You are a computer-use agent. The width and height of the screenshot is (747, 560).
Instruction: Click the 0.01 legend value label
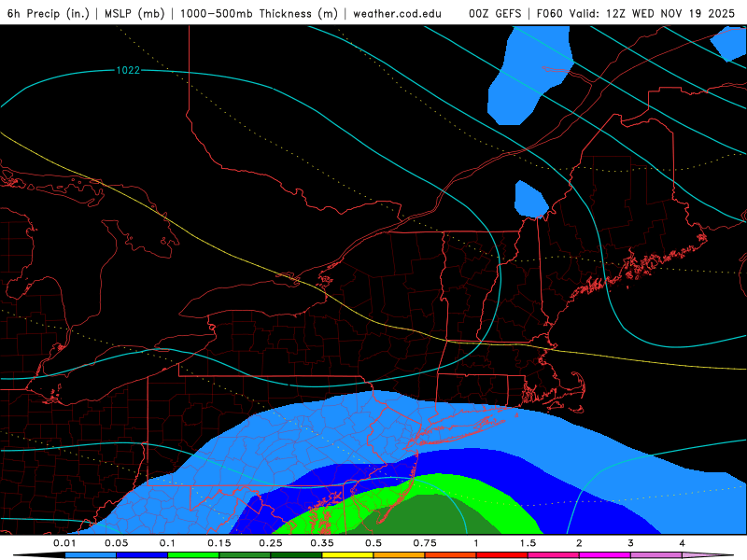[64, 543]
